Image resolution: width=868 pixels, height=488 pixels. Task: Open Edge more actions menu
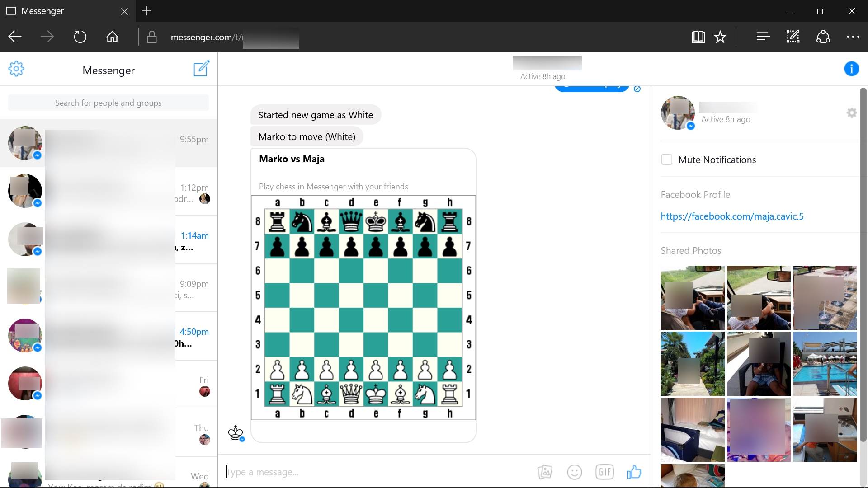[x=853, y=37]
